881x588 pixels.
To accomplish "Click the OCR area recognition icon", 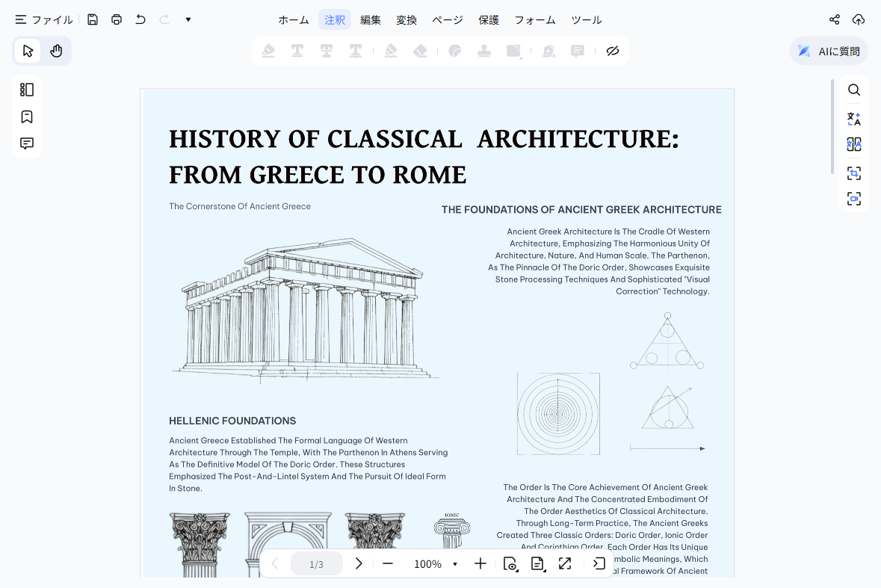I will pos(854,173).
